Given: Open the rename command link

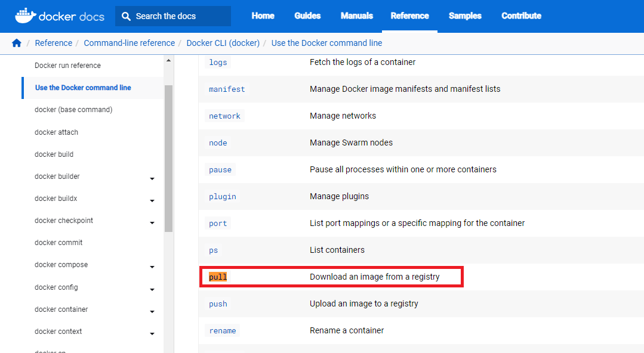Looking at the screenshot, I should tap(222, 331).
